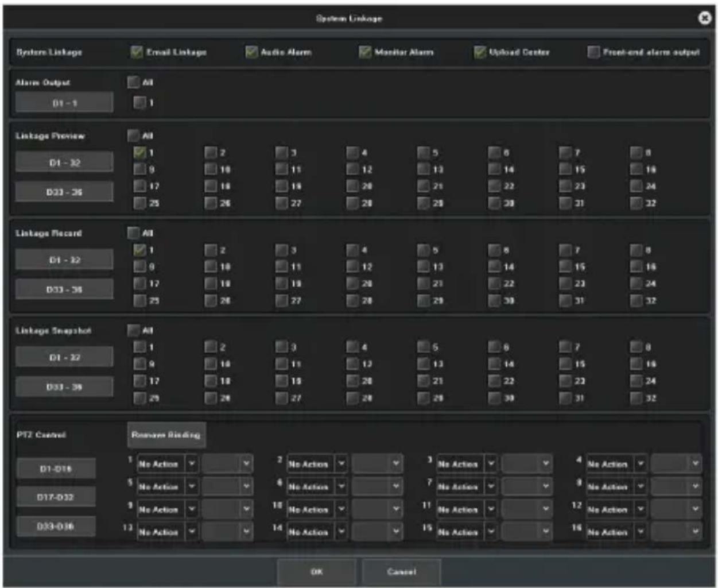Disable the Audio Alarm checkbox
This screenshot has height=588, width=718.
(x=251, y=52)
